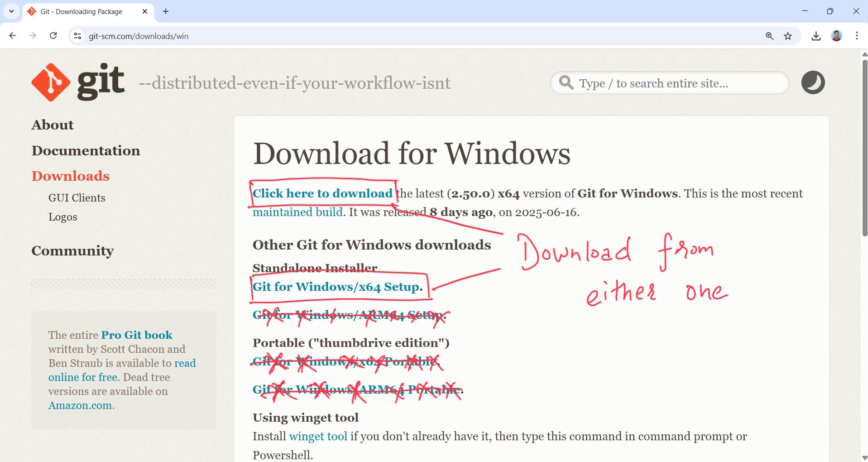Image resolution: width=868 pixels, height=462 pixels.
Task: Click the address bar URL git-scm.com/downloads/win
Action: click(x=139, y=36)
